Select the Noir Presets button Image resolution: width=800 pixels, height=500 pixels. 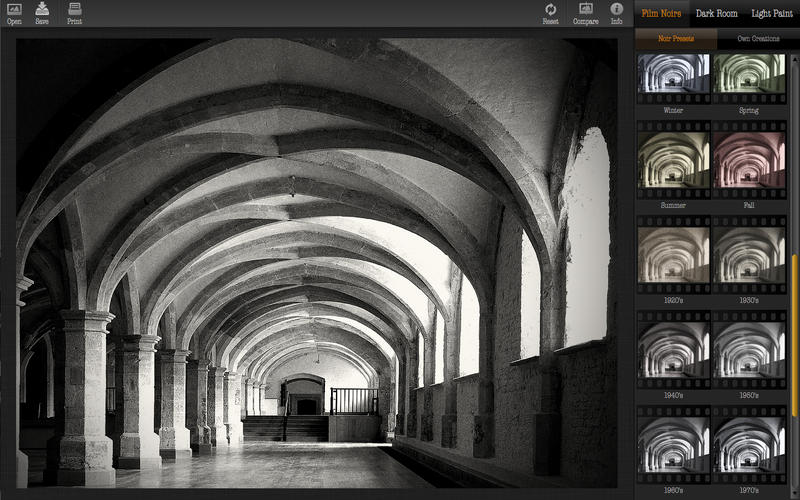(676, 39)
